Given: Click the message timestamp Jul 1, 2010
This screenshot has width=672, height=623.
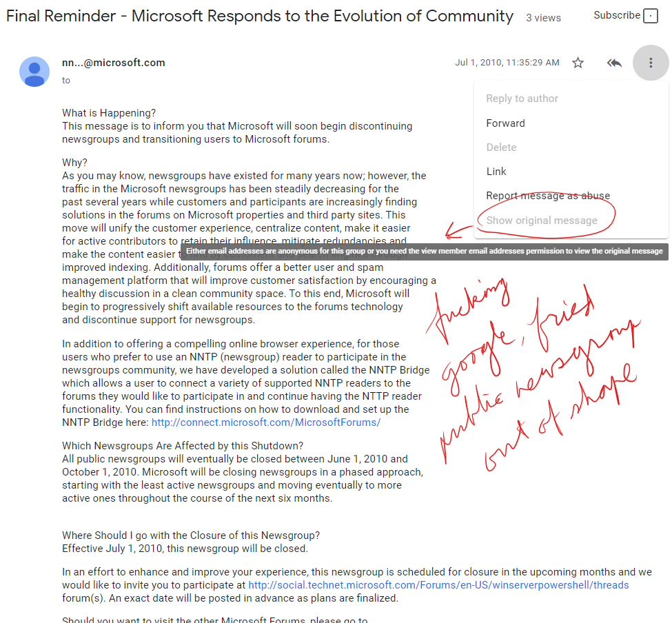Looking at the screenshot, I should [507, 63].
